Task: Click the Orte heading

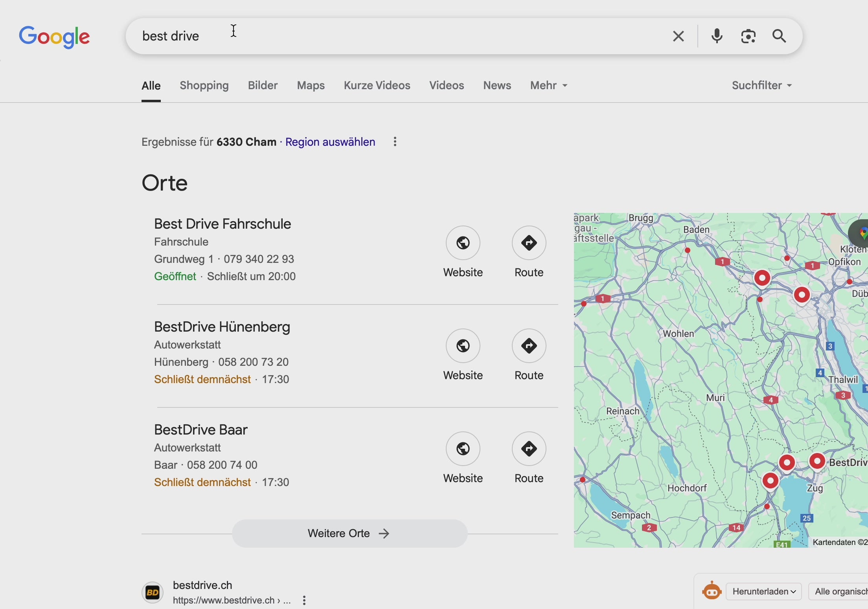Action: coord(165,183)
